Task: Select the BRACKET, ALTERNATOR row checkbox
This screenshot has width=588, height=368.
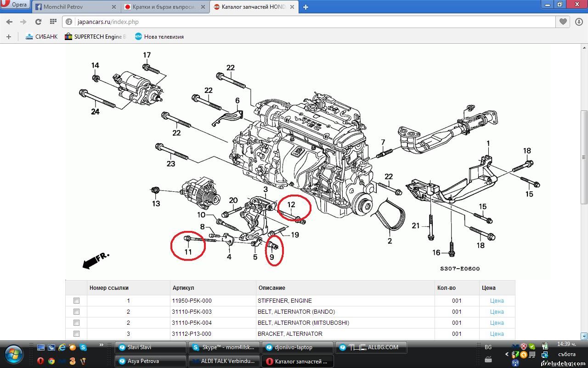Action: click(x=76, y=334)
